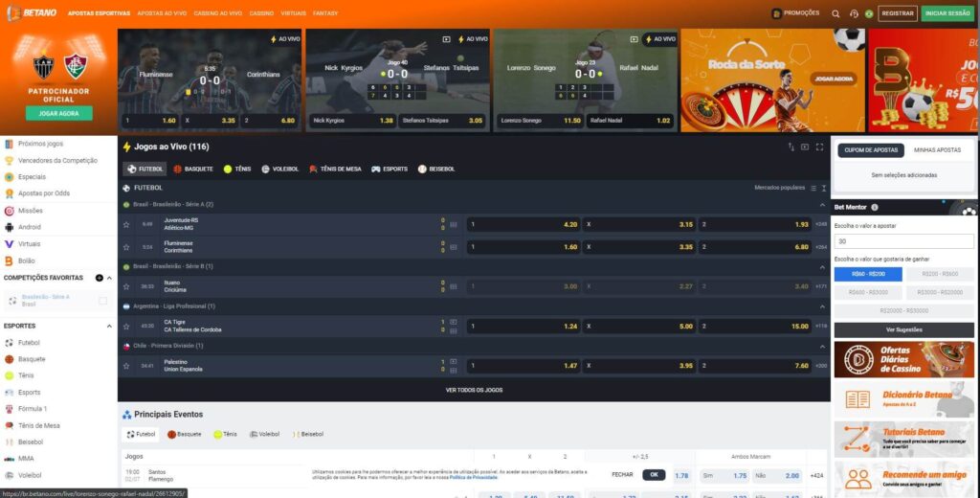This screenshot has height=498, width=980.
Task: Open Bet Mentor info icon
Action: (x=875, y=207)
